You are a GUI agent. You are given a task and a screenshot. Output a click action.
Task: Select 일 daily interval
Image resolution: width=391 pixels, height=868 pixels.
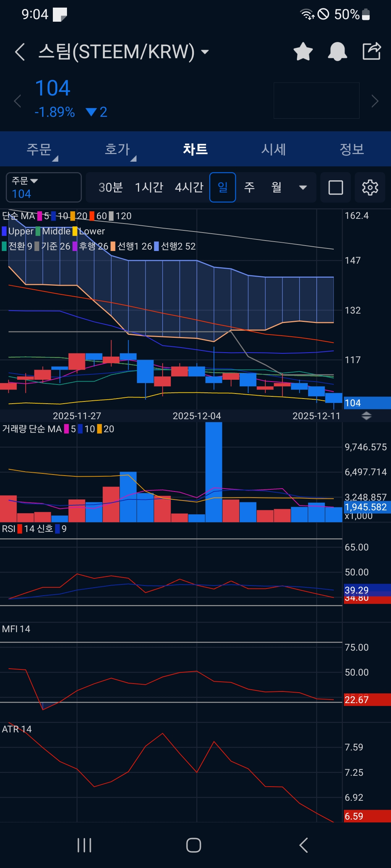tap(223, 187)
